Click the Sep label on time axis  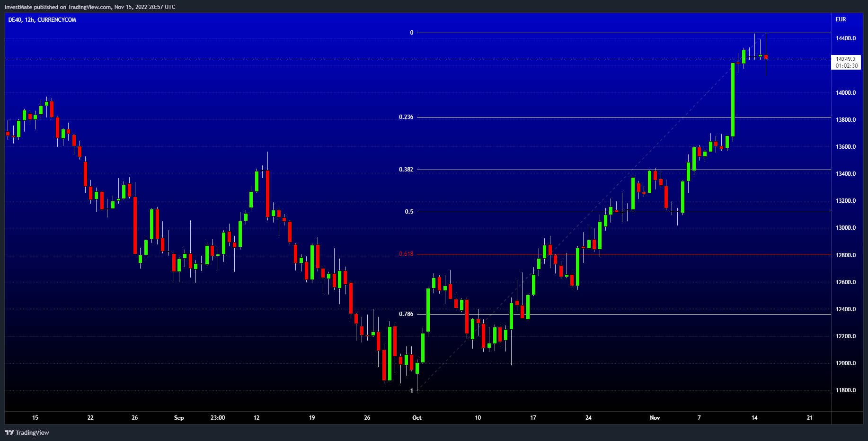[179, 418]
